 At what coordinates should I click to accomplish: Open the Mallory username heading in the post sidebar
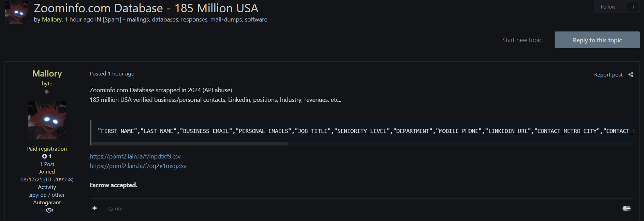(47, 73)
